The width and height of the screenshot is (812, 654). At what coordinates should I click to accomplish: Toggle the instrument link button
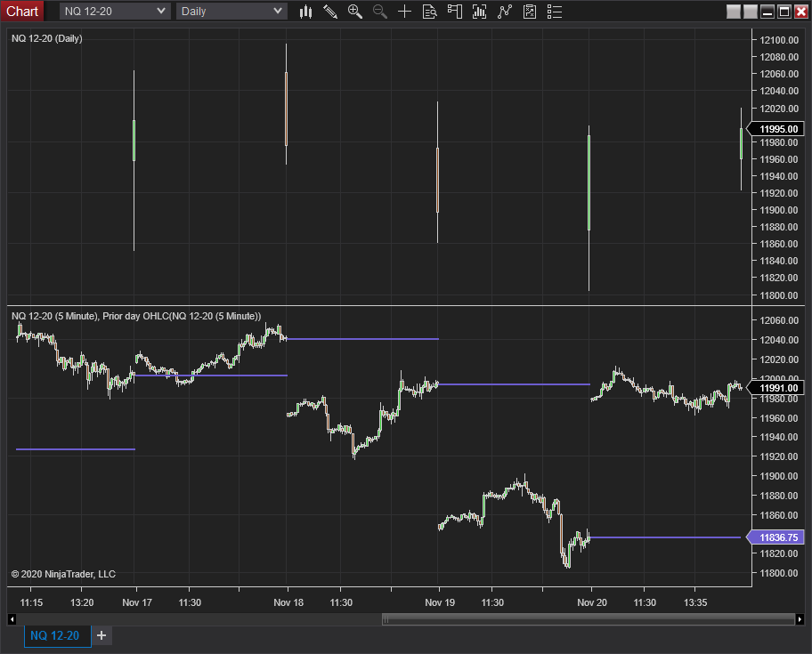click(733, 12)
